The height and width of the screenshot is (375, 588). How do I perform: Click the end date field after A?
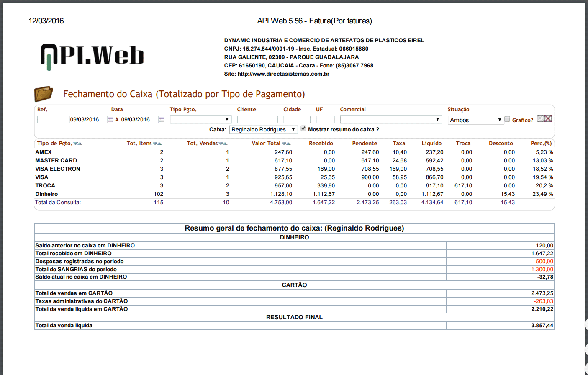click(x=139, y=120)
